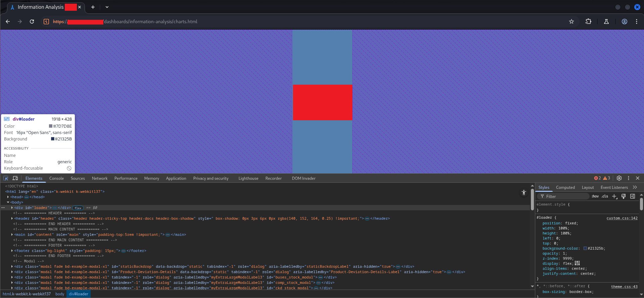Switch to the Memory tab
This screenshot has width=644, height=298.
pos(152,178)
